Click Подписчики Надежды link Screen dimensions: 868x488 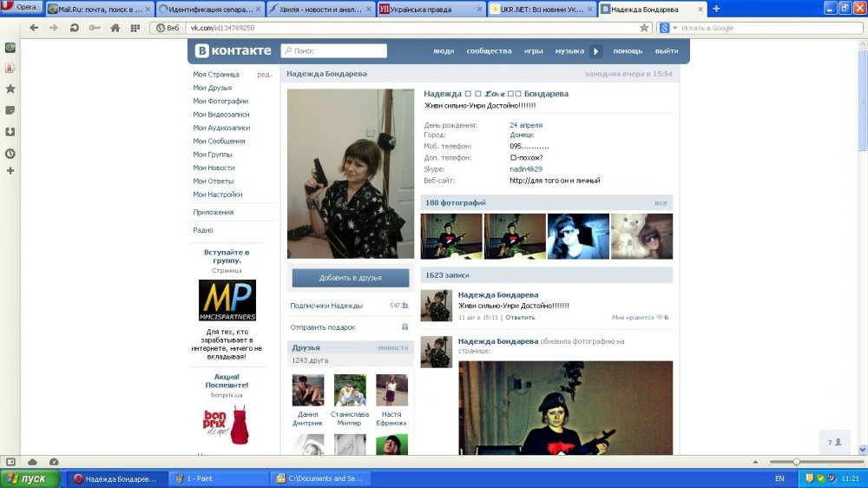click(x=326, y=305)
